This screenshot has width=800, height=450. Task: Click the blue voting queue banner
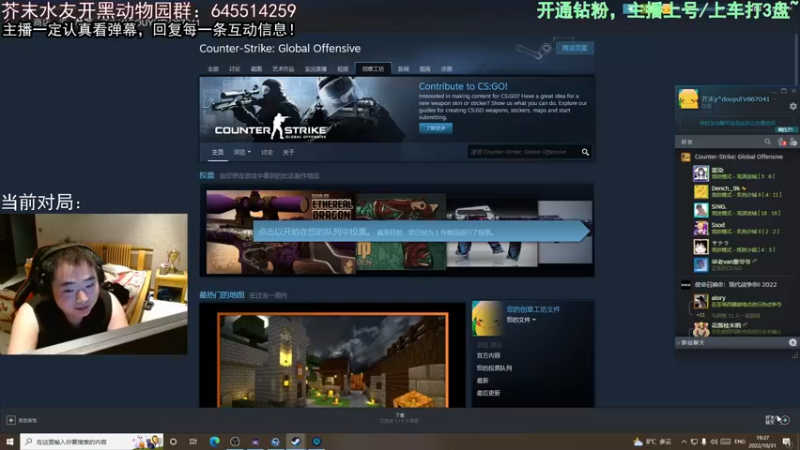(x=421, y=232)
